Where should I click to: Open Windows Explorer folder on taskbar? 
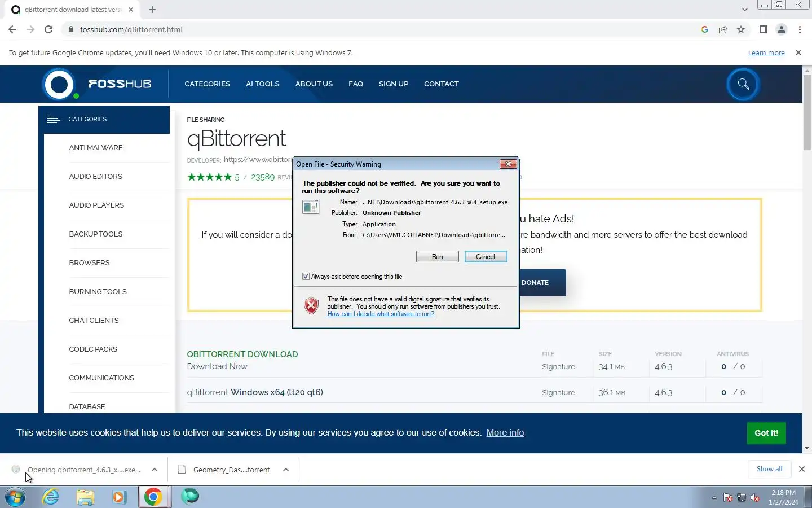pos(85,497)
